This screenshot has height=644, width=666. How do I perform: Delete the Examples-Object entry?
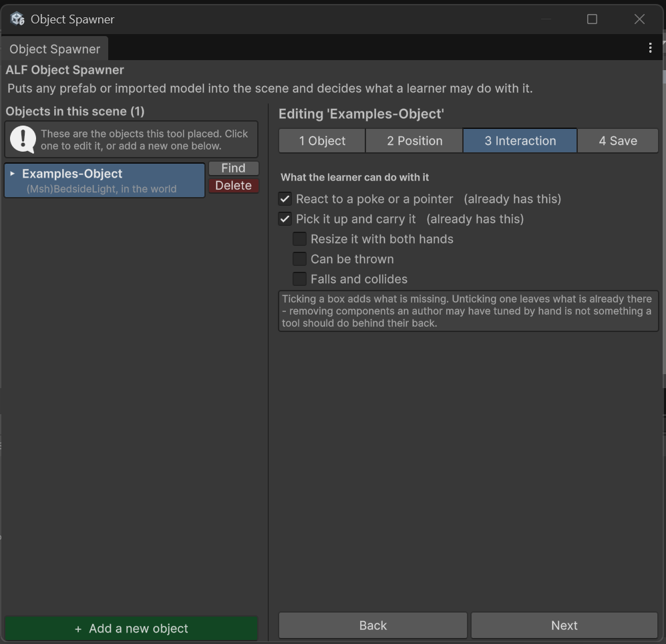[233, 186]
